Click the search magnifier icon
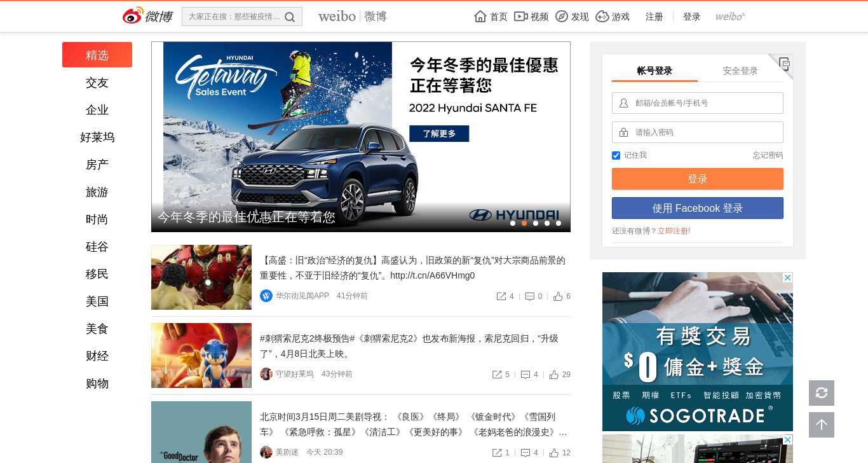Screen dimensions: 868x463 pyautogui.click(x=290, y=17)
